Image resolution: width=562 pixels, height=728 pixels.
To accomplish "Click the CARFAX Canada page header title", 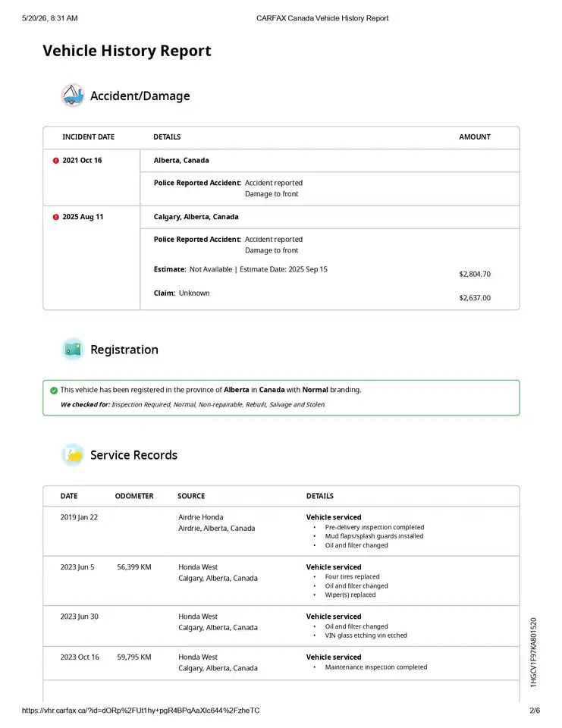I will 322,18.
